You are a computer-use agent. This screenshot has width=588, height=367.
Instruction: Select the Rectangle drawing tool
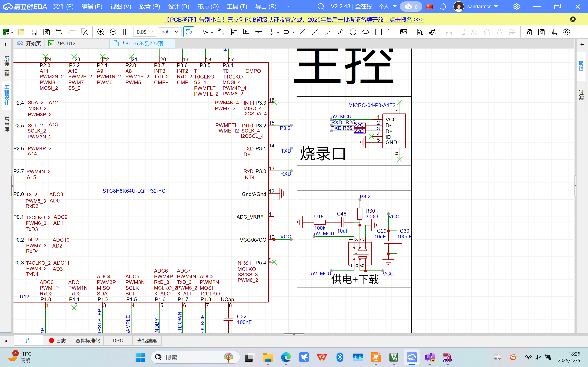pos(378,32)
